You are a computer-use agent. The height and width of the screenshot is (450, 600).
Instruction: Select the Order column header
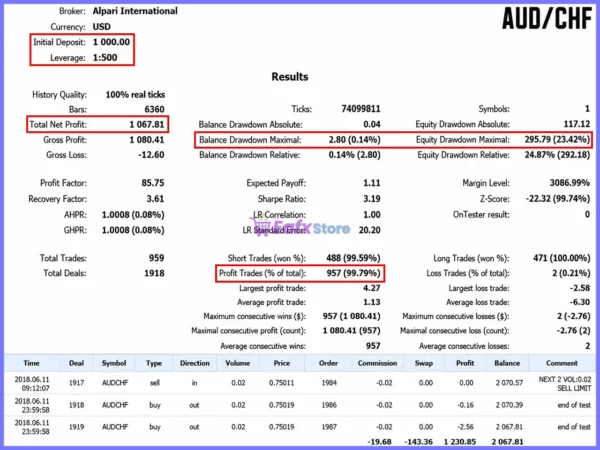[328, 363]
